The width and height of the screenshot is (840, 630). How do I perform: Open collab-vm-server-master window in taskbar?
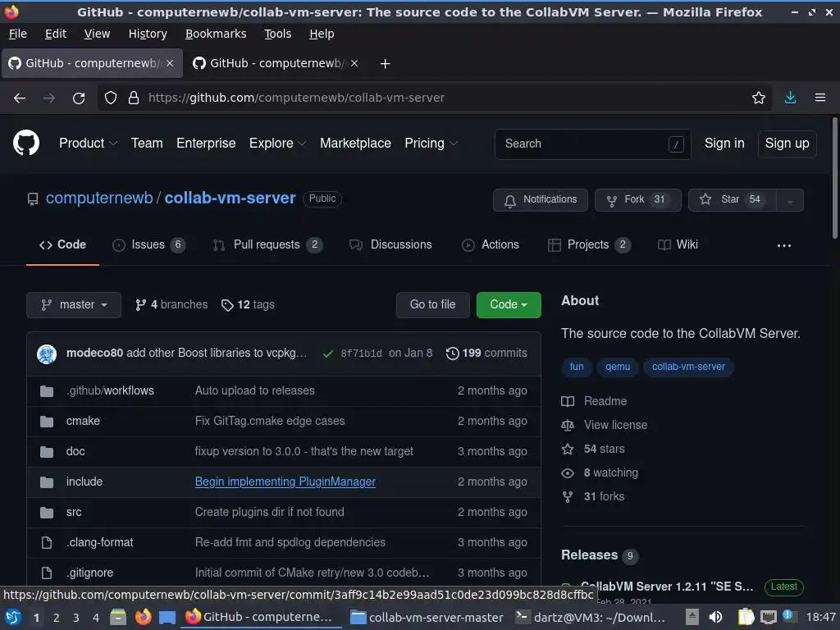point(427,618)
